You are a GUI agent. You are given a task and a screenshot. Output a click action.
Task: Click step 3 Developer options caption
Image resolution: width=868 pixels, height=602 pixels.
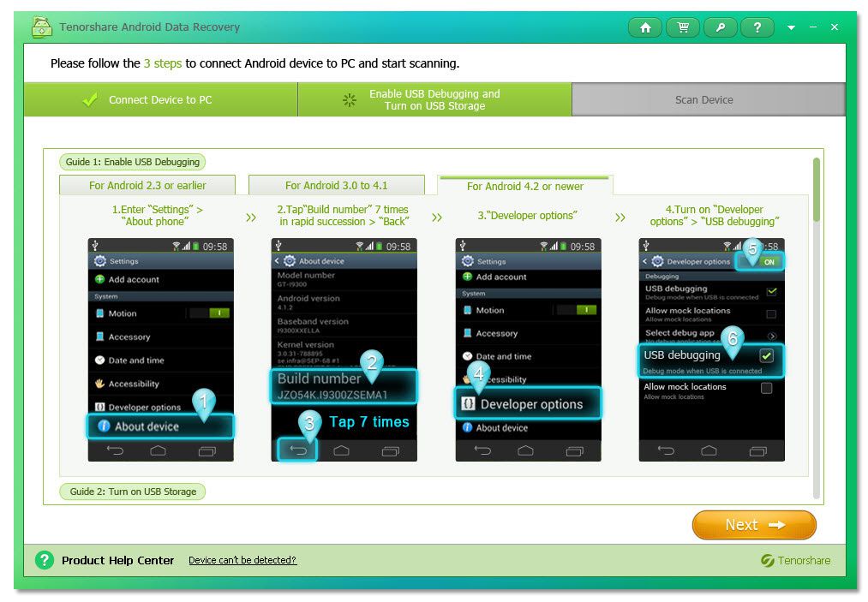pos(528,215)
